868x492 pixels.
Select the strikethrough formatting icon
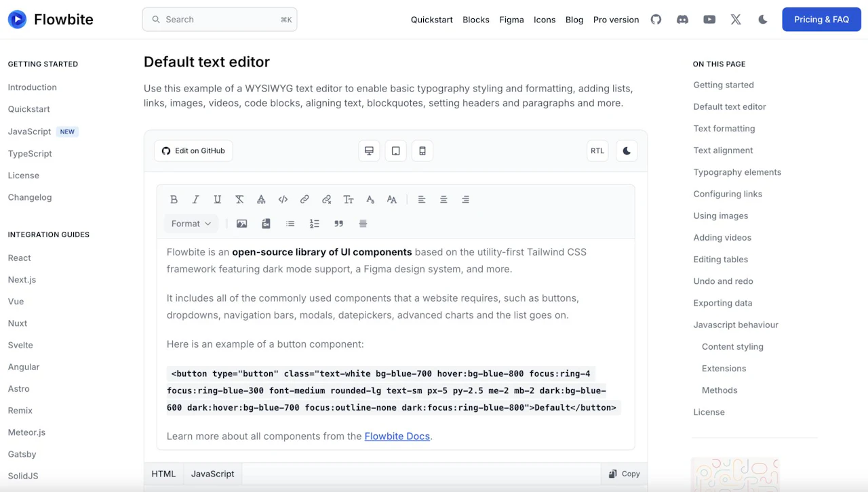tap(239, 199)
